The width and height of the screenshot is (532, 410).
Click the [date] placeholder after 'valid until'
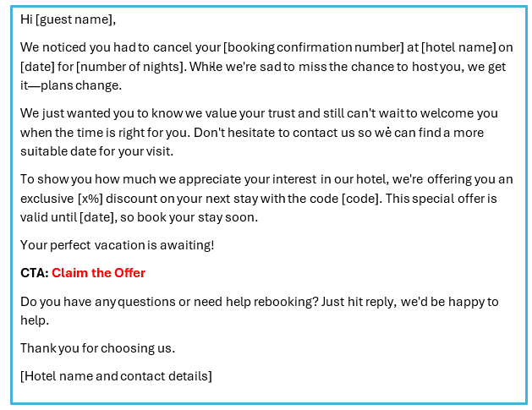pyautogui.click(x=96, y=217)
